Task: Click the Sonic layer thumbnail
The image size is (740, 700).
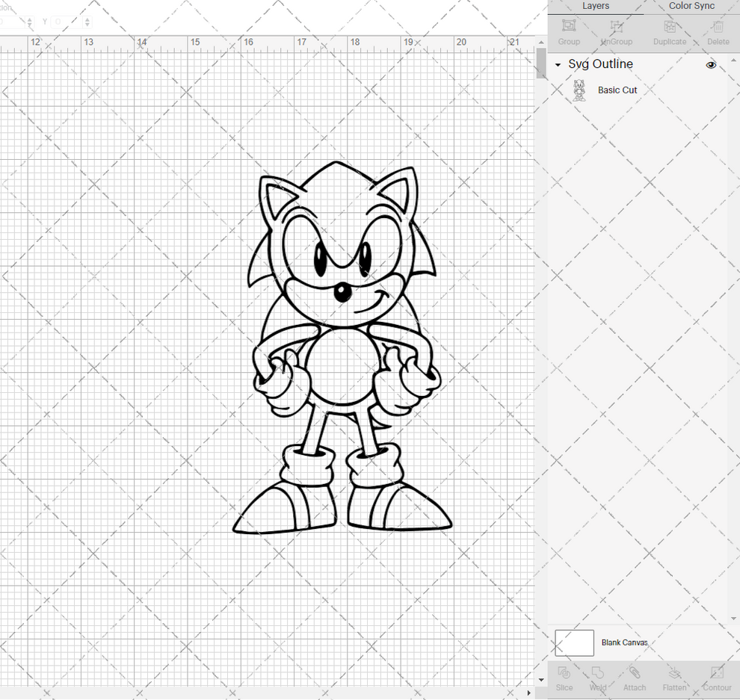Action: coord(579,90)
